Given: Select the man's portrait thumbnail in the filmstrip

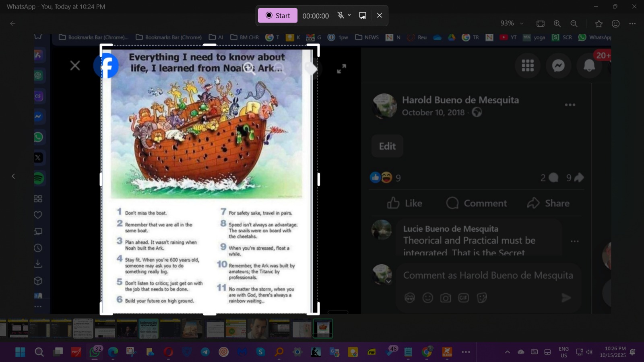Looking at the screenshot, I should tap(258, 328).
